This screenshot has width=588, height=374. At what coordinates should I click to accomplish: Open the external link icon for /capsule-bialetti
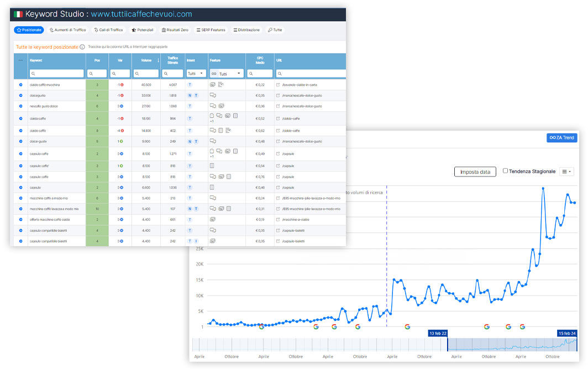tap(278, 231)
